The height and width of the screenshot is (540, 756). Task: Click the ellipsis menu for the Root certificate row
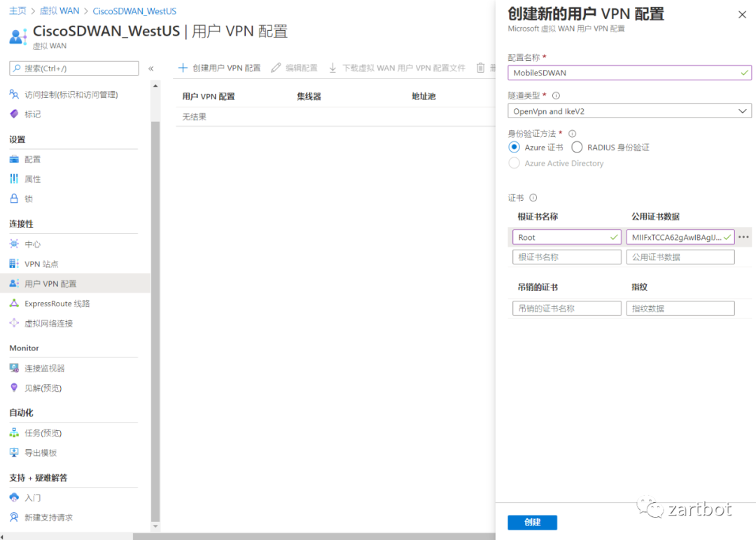tap(743, 237)
